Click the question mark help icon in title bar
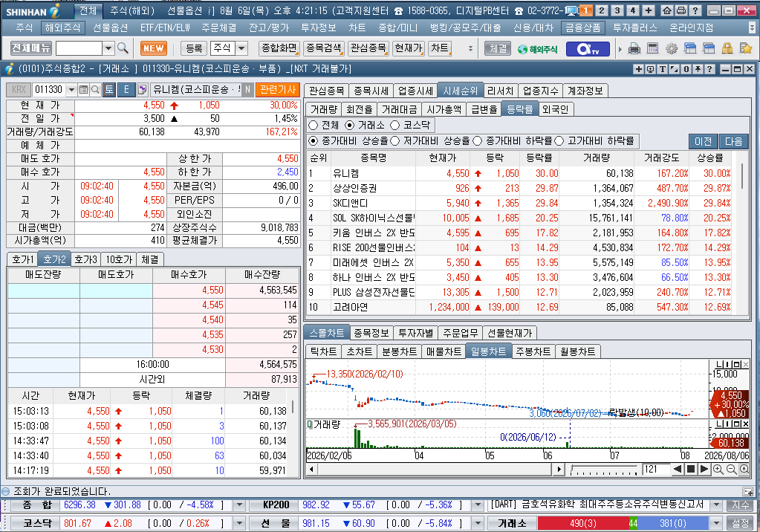Image resolution: width=760 pixels, height=532 pixels. [x=695, y=10]
